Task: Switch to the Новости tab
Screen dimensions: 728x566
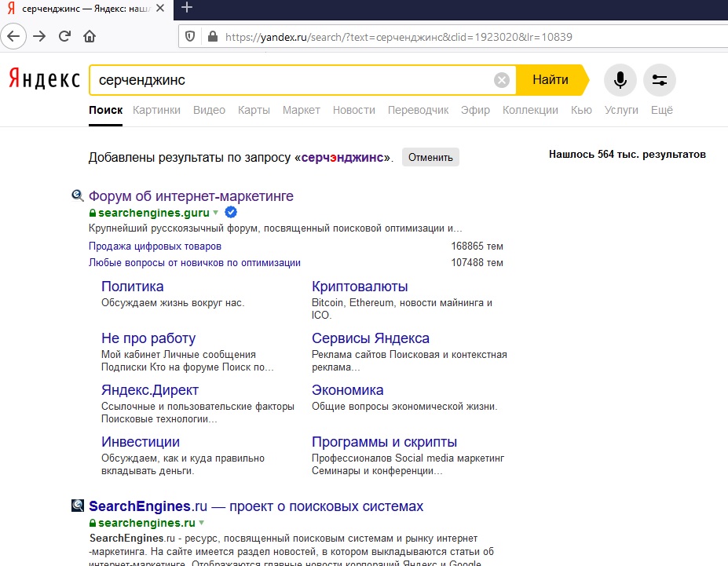Action: [353, 110]
